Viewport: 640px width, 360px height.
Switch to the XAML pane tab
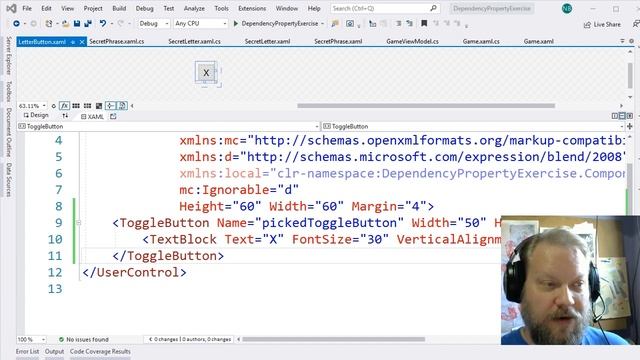92,117
